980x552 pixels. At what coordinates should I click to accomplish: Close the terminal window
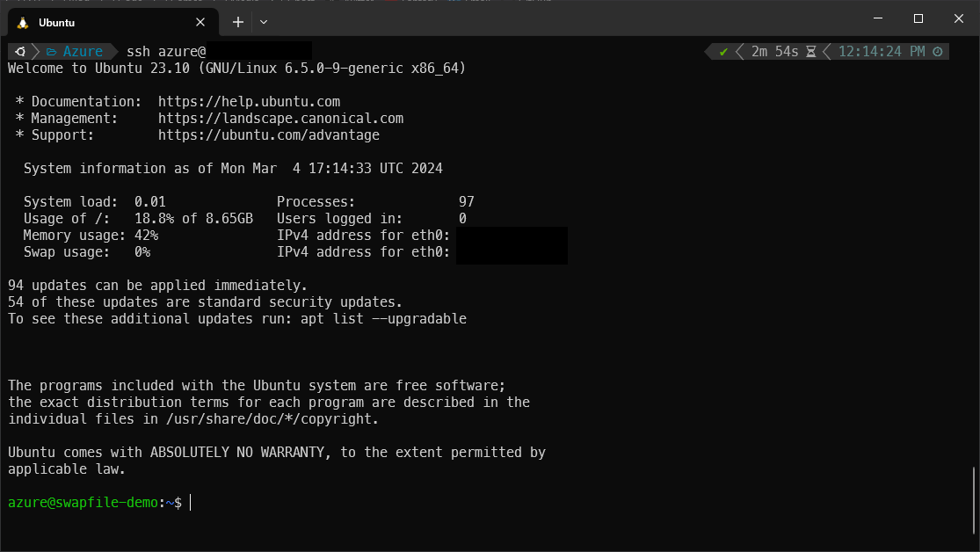tap(959, 18)
